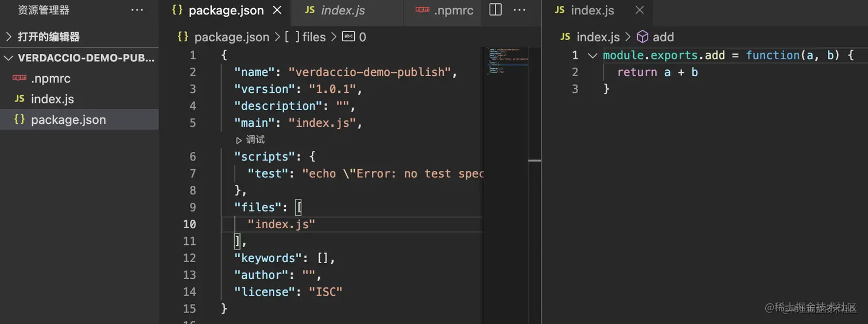Click the add symbol in right breadcrumb

(x=656, y=37)
